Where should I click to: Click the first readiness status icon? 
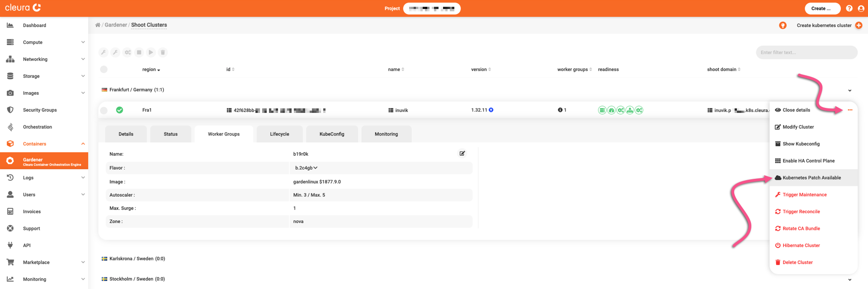602,110
